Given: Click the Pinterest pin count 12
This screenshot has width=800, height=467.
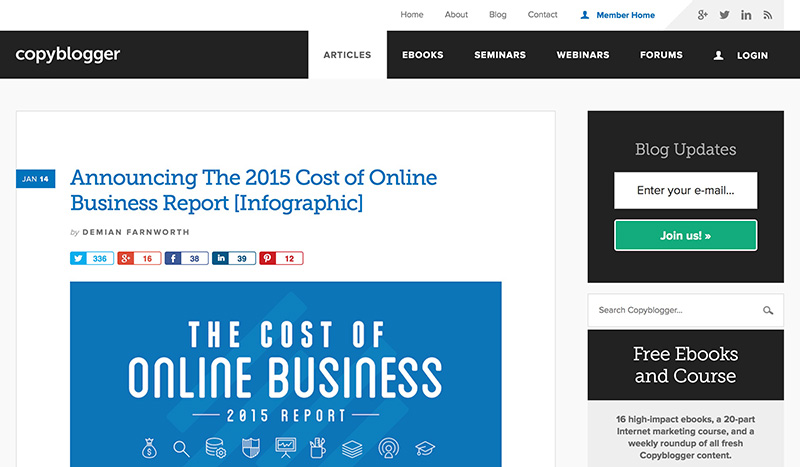Looking at the screenshot, I should (289, 258).
